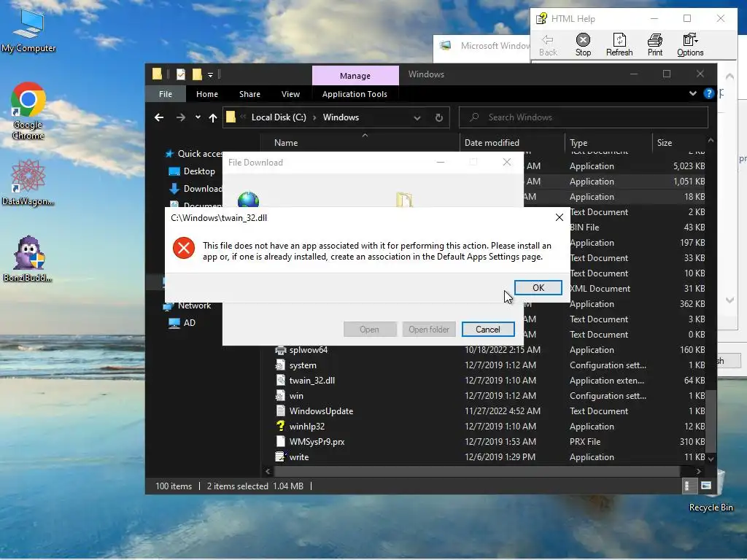The height and width of the screenshot is (560, 747).
Task: Open the Quick Access Toolbar customize dropdown
Action: pos(210,75)
